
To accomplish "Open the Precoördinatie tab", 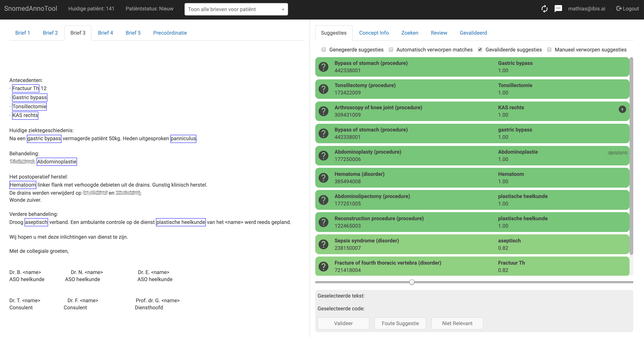I will (x=170, y=33).
